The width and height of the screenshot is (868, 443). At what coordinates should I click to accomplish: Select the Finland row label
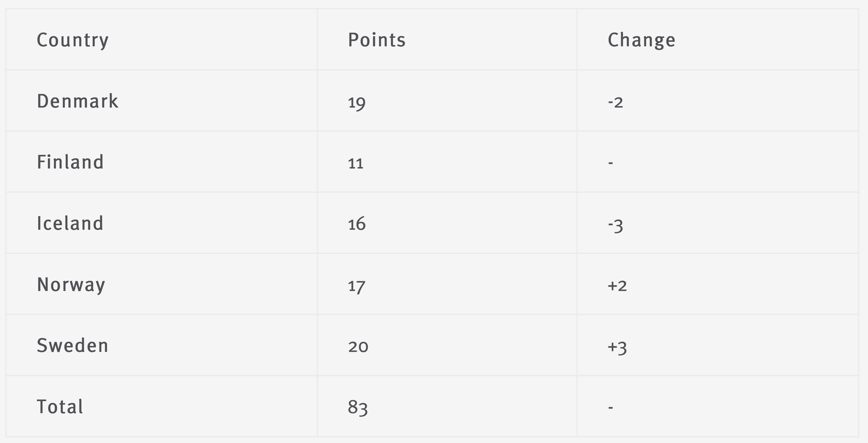pyautogui.click(x=70, y=162)
